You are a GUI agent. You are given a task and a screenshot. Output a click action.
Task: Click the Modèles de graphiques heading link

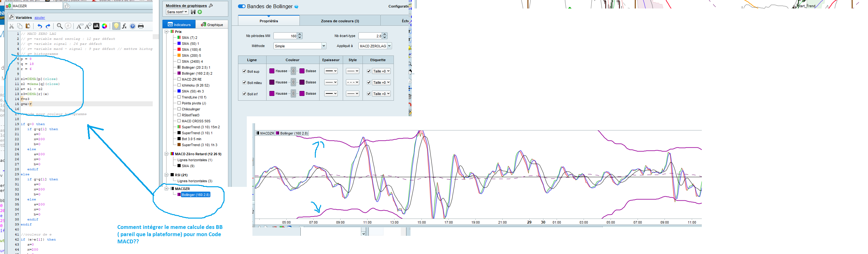click(x=186, y=5)
